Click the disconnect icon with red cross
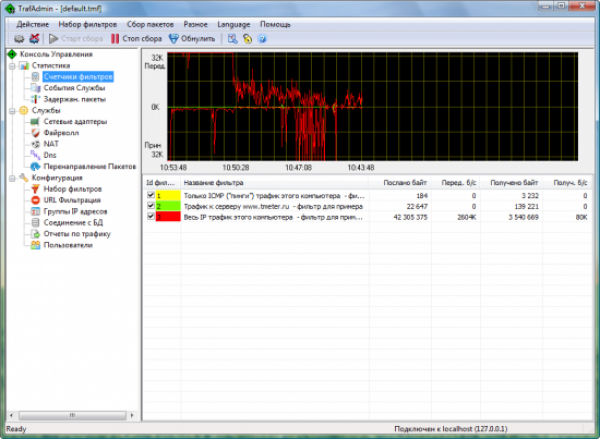The height and width of the screenshot is (439, 600). [33, 39]
